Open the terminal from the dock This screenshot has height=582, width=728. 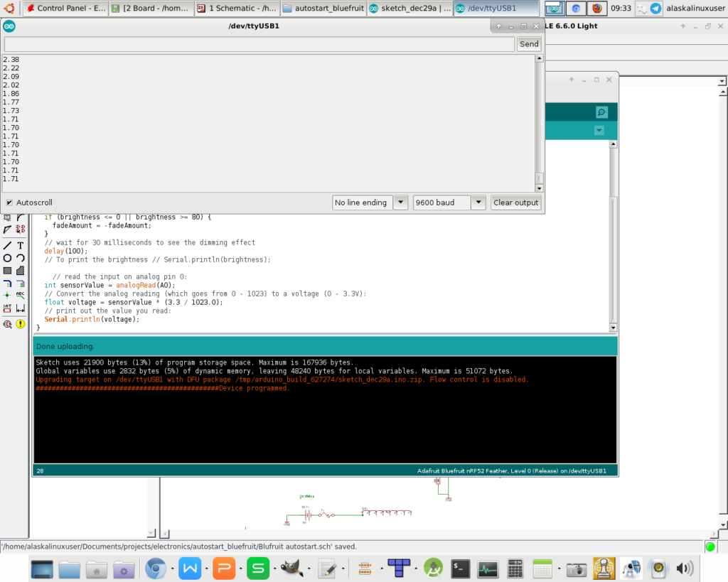coord(461,568)
